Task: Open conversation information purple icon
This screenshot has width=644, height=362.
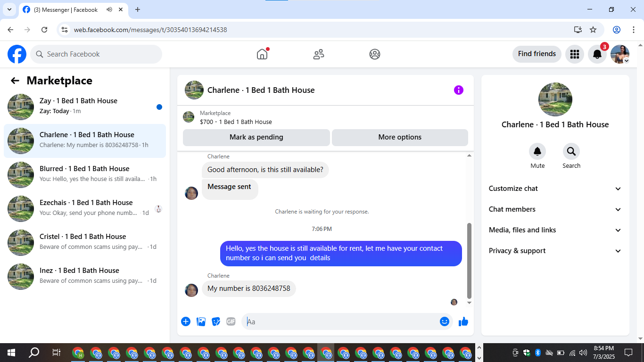Action: pyautogui.click(x=459, y=90)
